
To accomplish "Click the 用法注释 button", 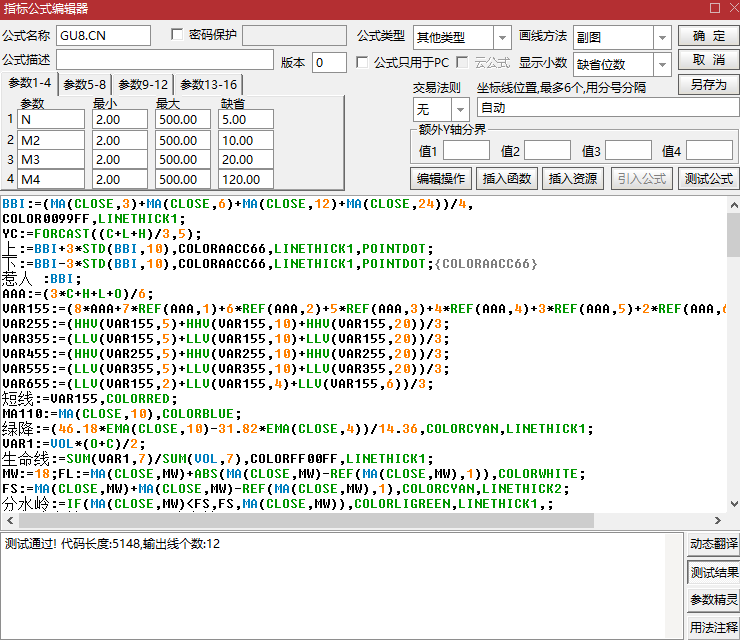I will click(x=714, y=628).
